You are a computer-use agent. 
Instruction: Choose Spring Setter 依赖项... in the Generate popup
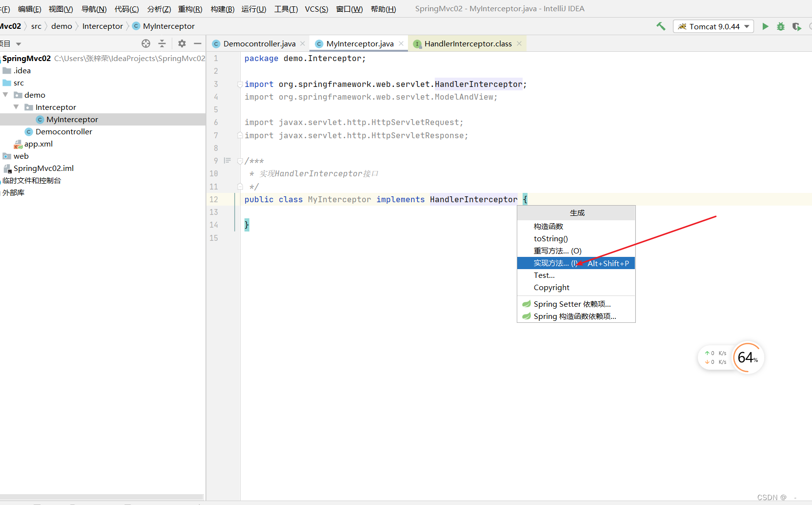576,304
